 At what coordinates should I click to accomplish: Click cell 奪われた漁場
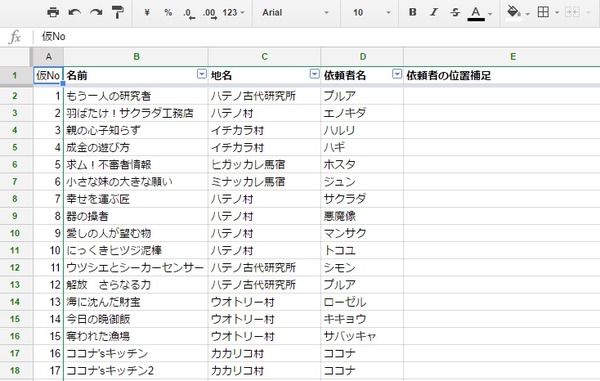[x=136, y=336]
